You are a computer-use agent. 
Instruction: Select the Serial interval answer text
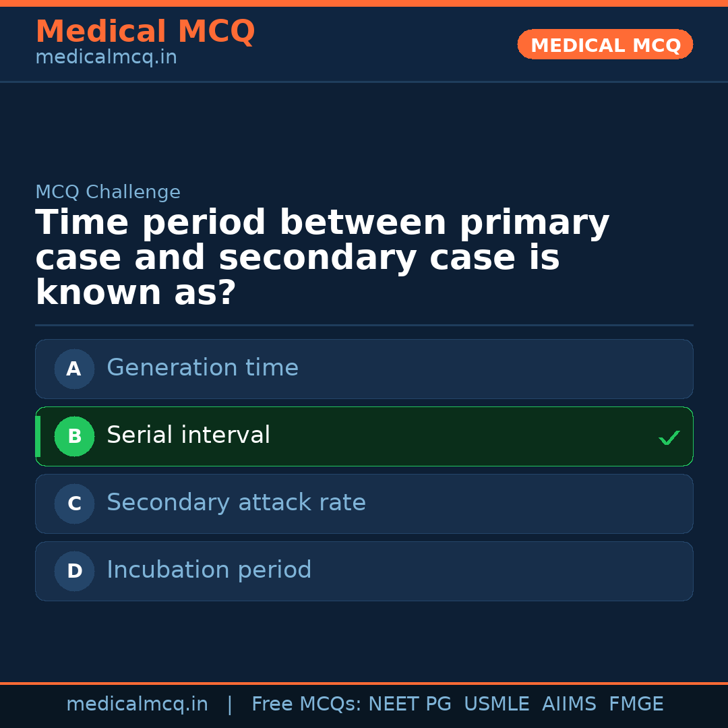(x=188, y=435)
